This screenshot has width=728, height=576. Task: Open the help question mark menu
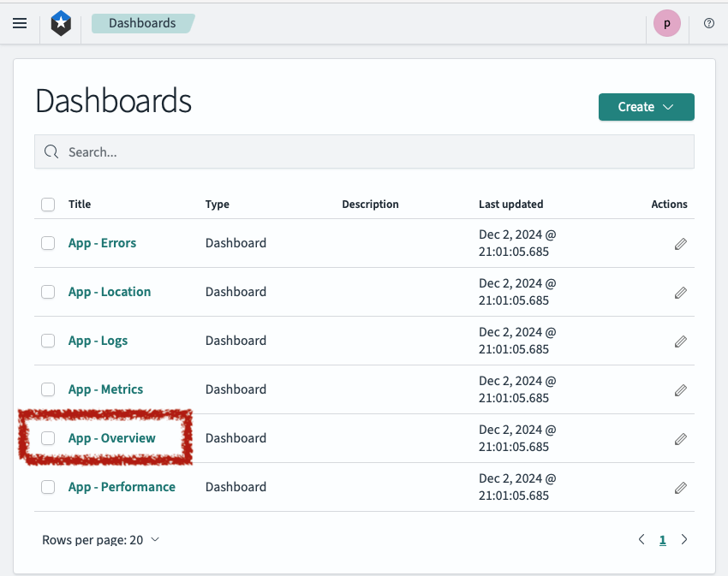[708, 23]
